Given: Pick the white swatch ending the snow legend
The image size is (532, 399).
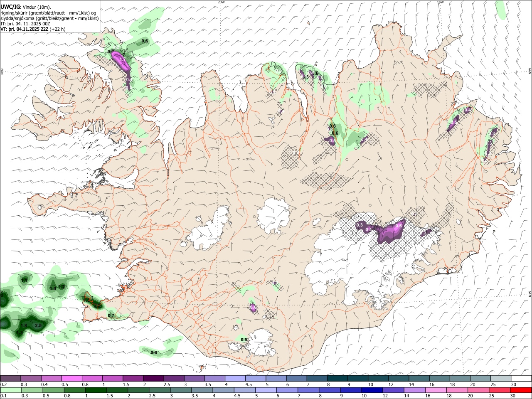Looking at the screenshot, I should 521,378.
